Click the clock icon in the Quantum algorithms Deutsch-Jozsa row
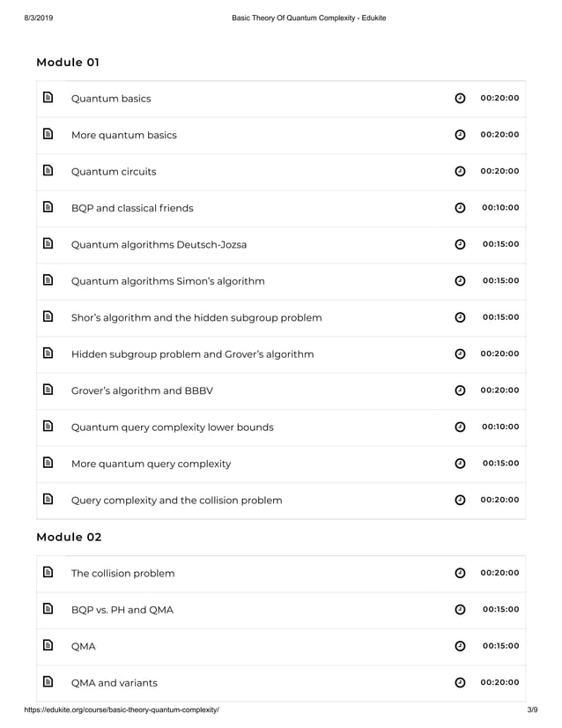Screen dimensions: 562x728 460,244
